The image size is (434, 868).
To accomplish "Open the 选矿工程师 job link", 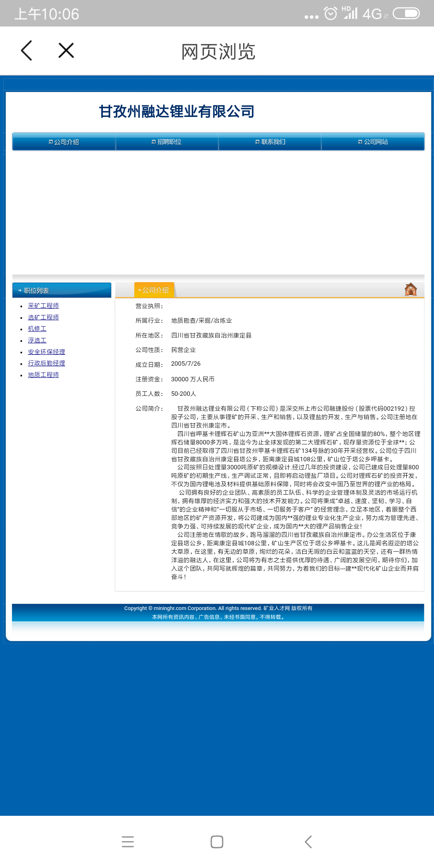I will tap(43, 317).
